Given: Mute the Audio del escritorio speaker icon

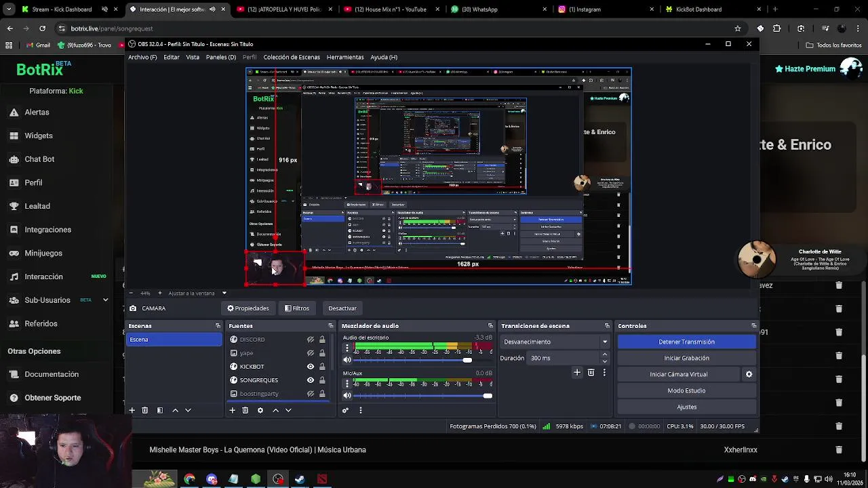Looking at the screenshot, I should (x=347, y=360).
